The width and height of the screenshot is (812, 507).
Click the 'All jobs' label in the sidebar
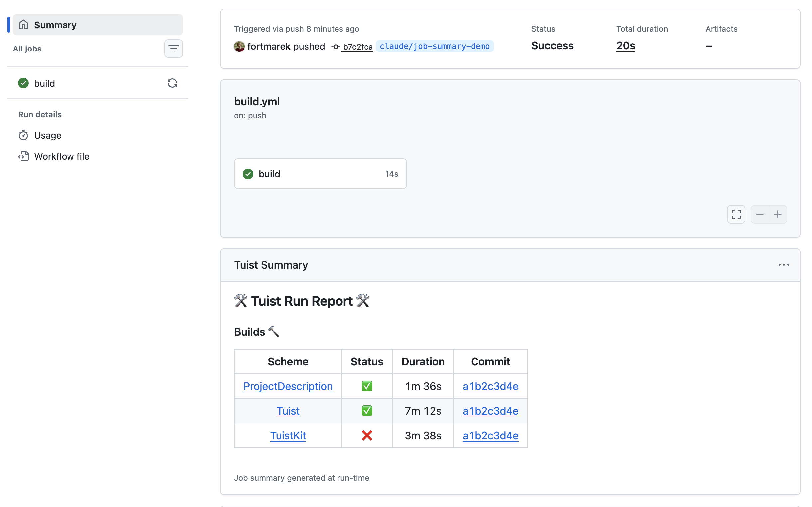point(27,49)
